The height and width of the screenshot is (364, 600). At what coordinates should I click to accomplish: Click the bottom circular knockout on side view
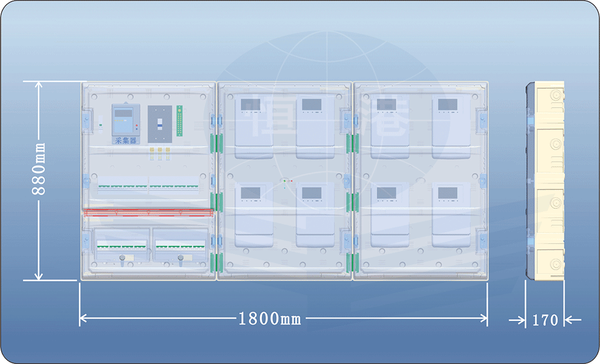pos(556,265)
